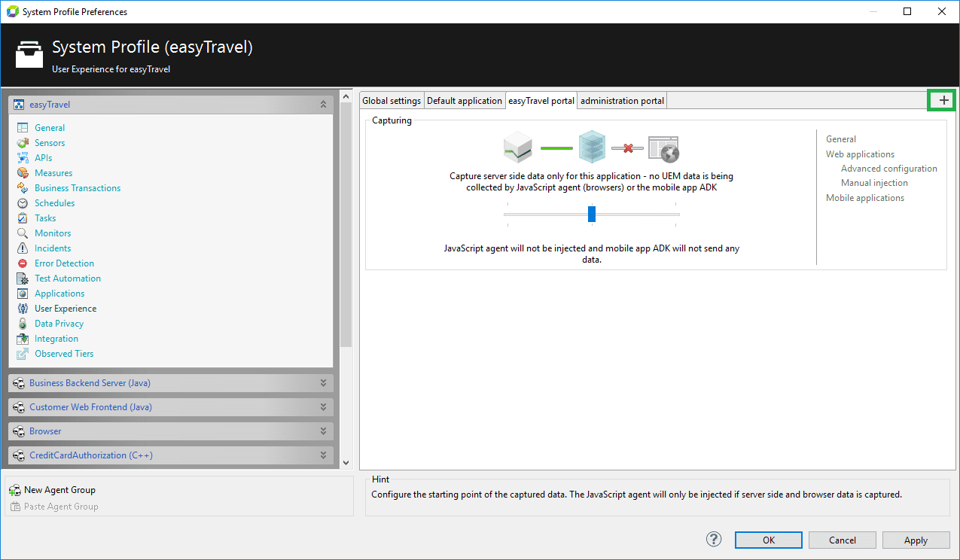This screenshot has height=560, width=960.
Task: Open Error Detection settings
Action: (x=65, y=263)
